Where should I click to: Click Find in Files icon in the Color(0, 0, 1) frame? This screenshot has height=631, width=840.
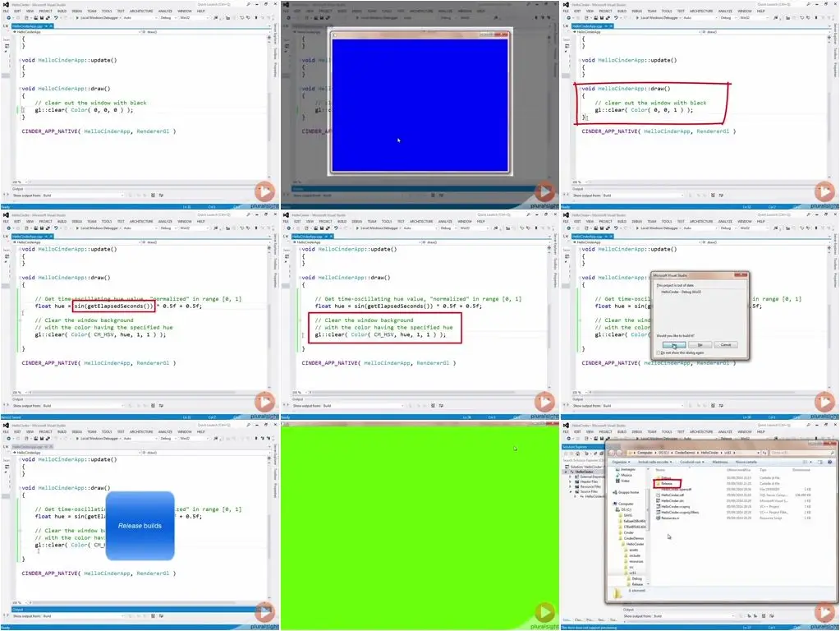coord(776,18)
